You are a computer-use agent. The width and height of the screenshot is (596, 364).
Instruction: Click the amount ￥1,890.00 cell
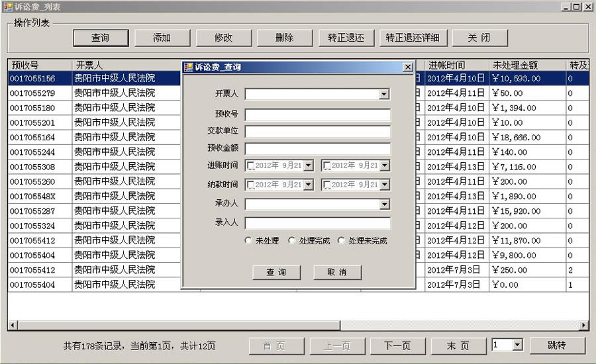(528, 197)
